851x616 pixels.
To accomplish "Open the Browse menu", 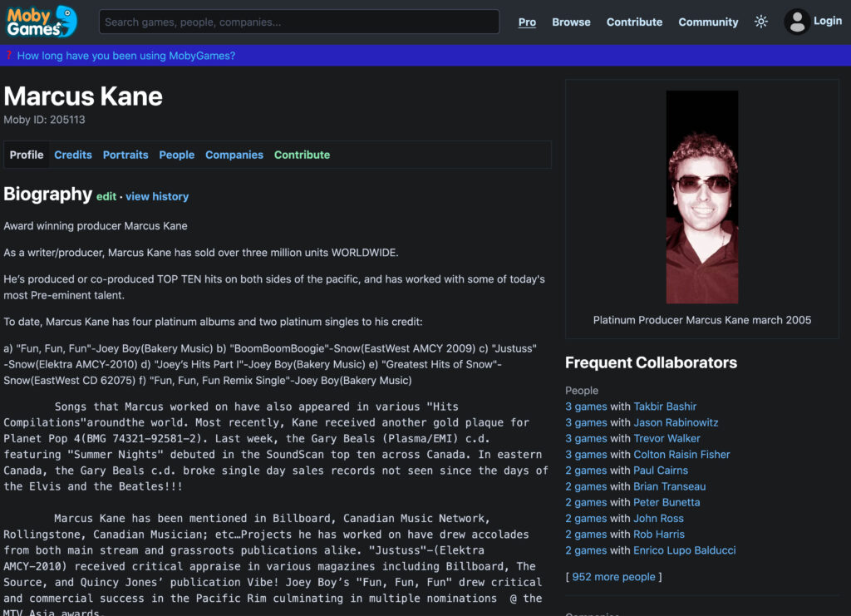I will click(x=571, y=22).
